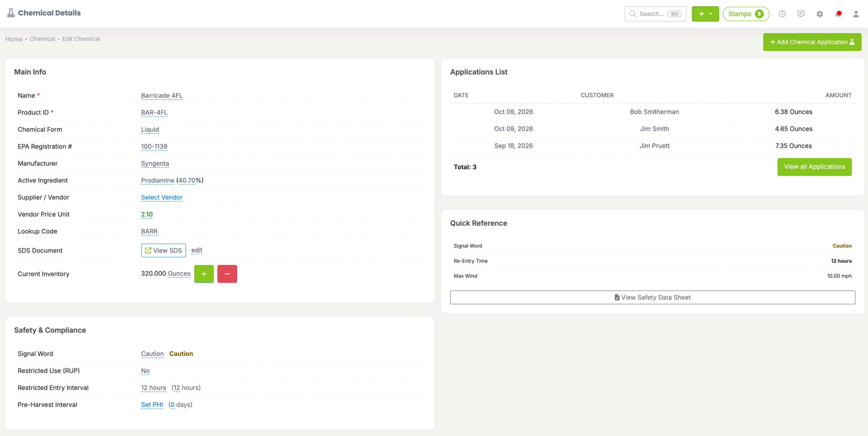
Task: Go to Chemical in the breadcrumb
Action: (x=42, y=39)
